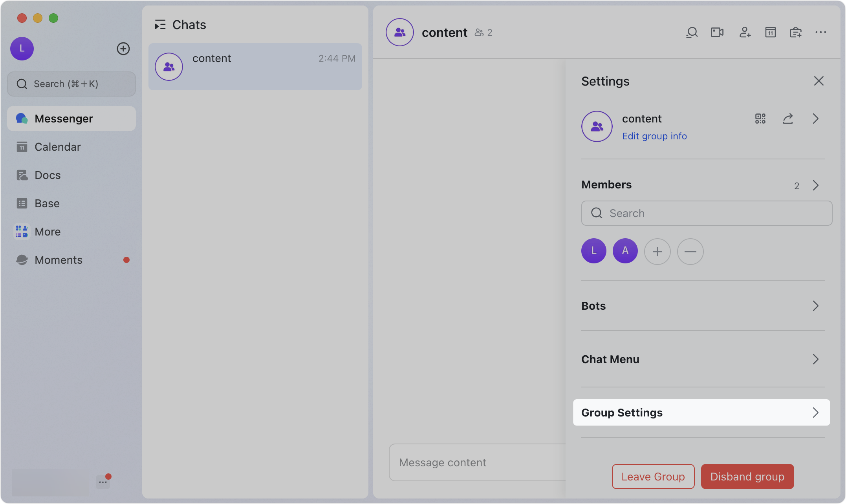The height and width of the screenshot is (504, 846).
Task: Expand group info chevron beside share icon
Action: pos(816,119)
